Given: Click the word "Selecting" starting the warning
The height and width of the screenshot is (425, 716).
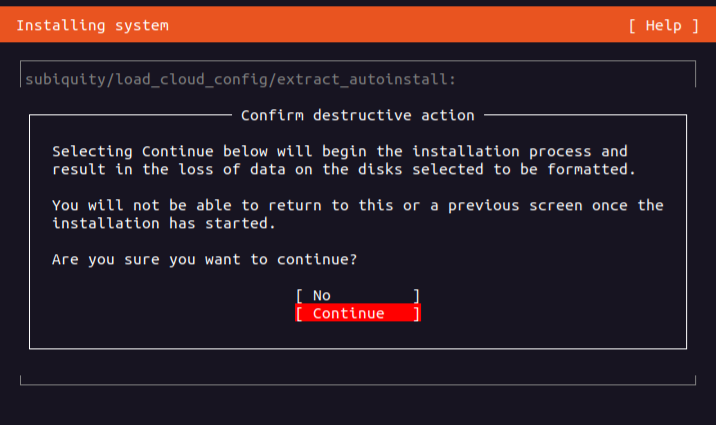Looking at the screenshot, I should point(92,151).
